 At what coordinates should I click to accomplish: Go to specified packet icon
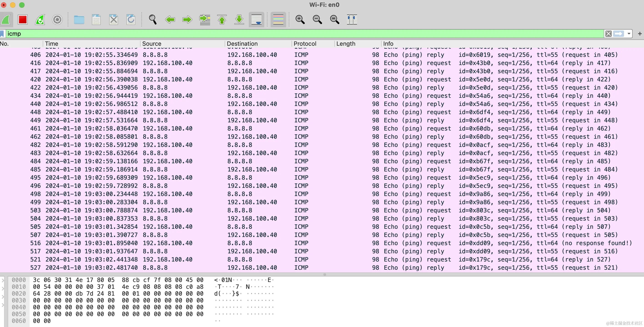click(x=204, y=20)
